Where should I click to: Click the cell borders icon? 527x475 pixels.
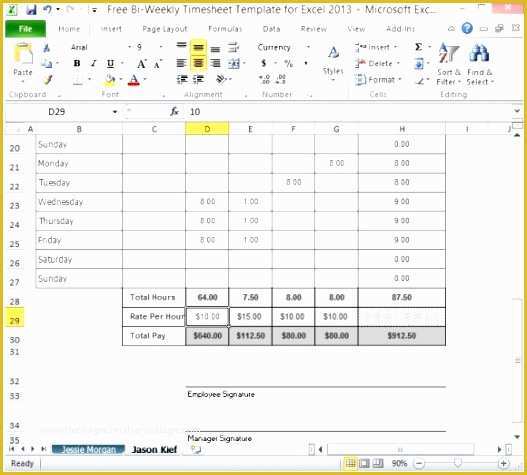[x=78, y=80]
